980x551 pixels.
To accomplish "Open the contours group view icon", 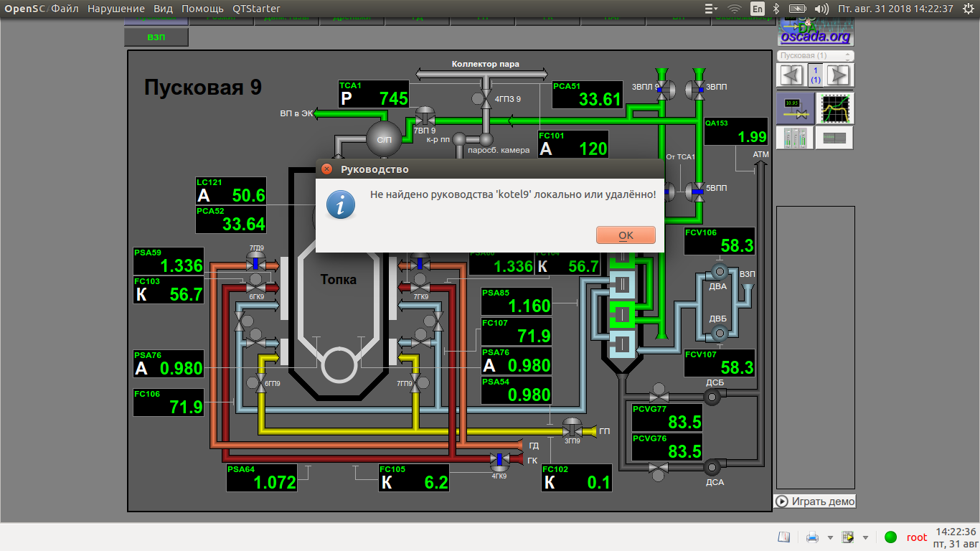I will [x=795, y=137].
